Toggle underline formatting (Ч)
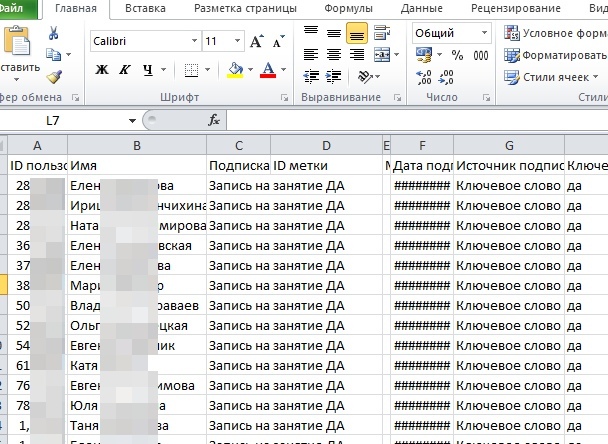The height and width of the screenshot is (444, 608). [x=148, y=70]
